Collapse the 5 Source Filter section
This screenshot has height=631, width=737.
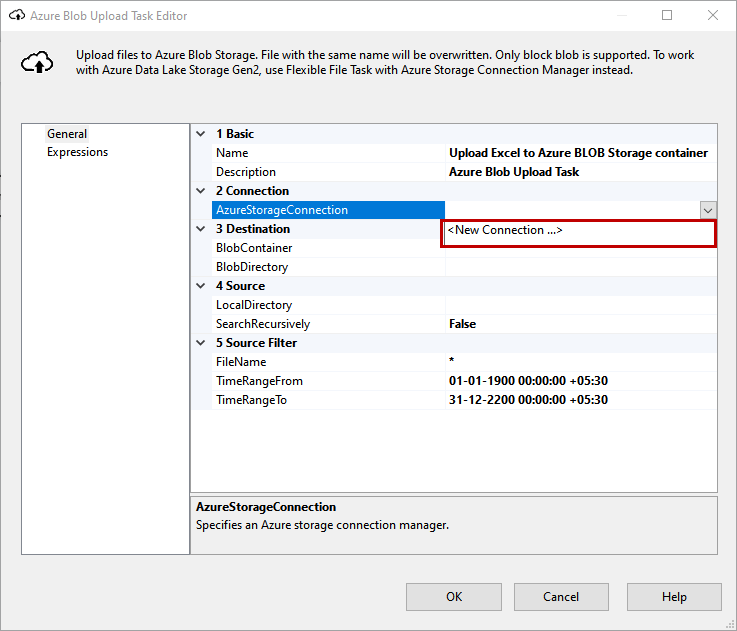tap(201, 343)
